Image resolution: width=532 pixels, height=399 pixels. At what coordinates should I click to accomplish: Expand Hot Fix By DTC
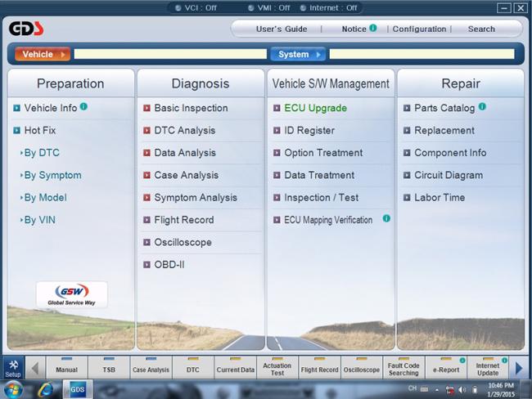tap(41, 153)
